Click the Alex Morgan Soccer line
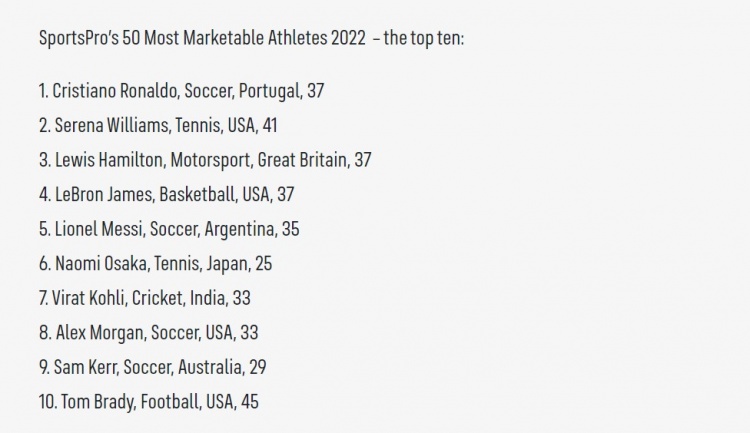The height and width of the screenshot is (433, 750). point(148,333)
